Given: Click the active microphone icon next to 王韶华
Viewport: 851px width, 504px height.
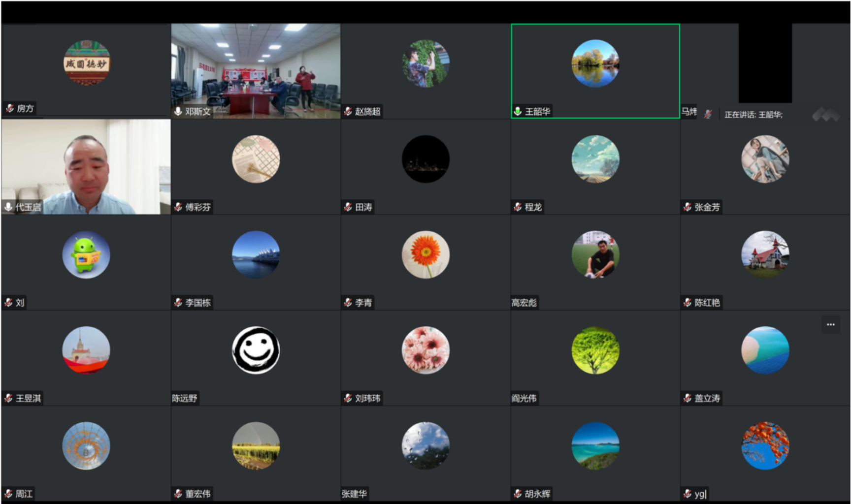Looking at the screenshot, I should click(518, 111).
